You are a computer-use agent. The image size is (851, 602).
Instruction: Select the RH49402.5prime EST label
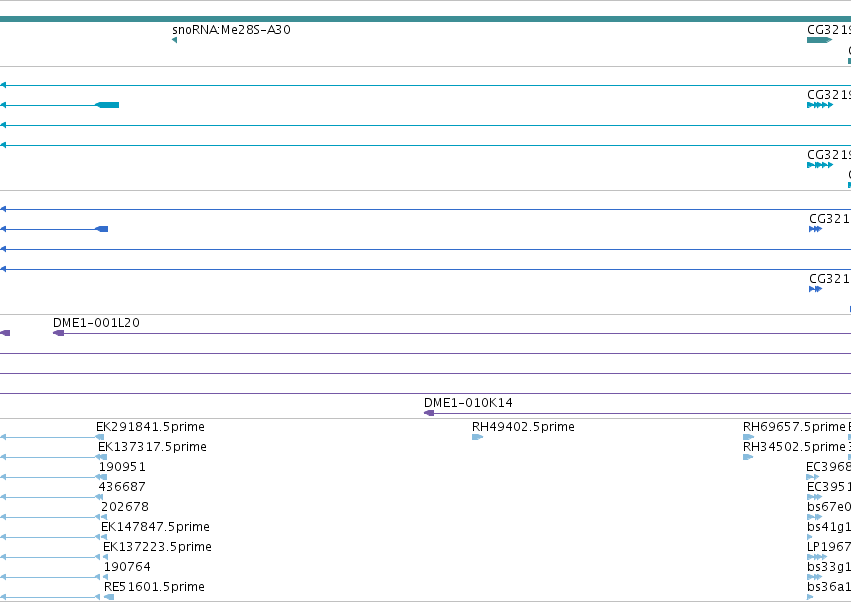(523, 427)
